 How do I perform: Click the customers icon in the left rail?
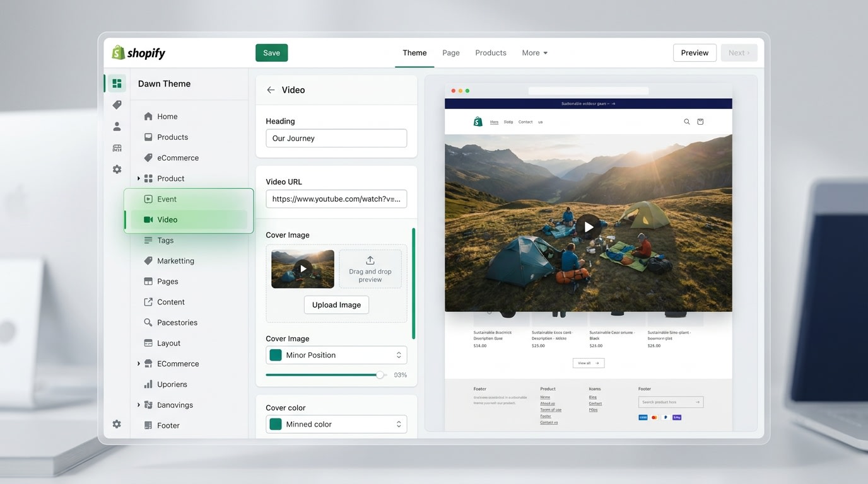(x=117, y=126)
